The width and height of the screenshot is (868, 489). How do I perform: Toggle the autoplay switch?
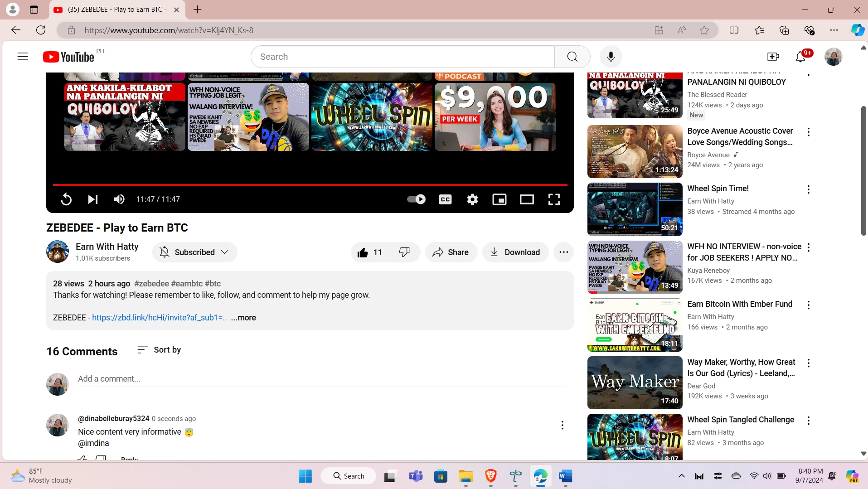pyautogui.click(x=416, y=199)
